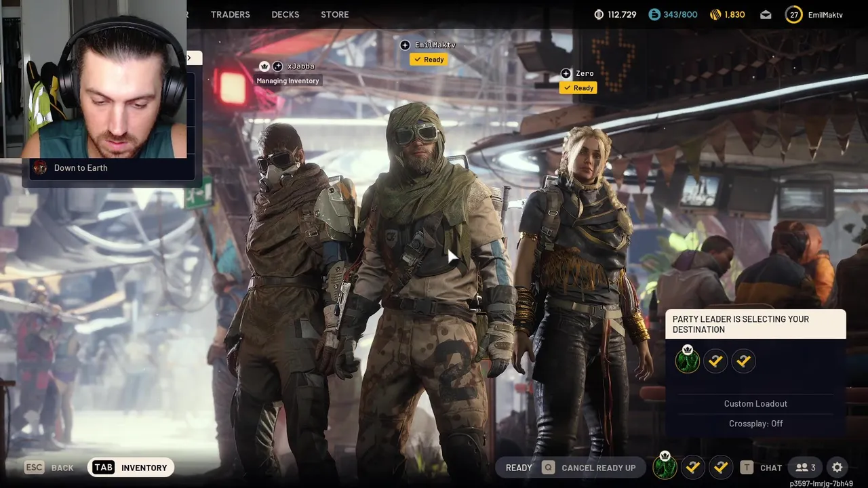Click xJabba's Managing Inventory status label
The width and height of the screenshot is (868, 488).
coord(288,81)
